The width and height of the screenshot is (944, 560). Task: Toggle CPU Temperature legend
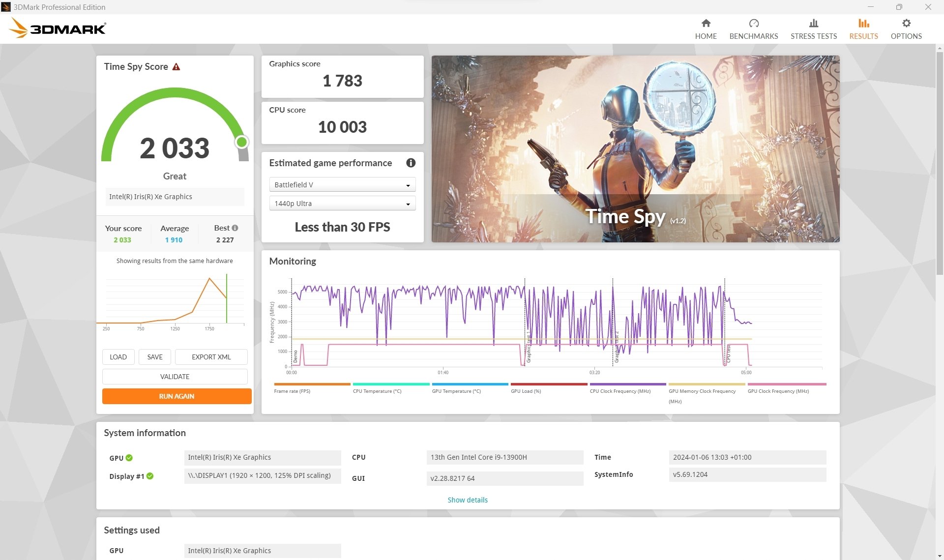(x=391, y=388)
